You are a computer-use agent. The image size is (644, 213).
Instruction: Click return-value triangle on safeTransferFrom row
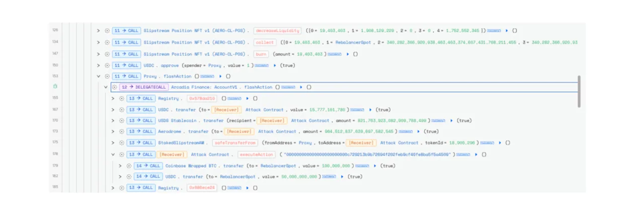(500, 143)
